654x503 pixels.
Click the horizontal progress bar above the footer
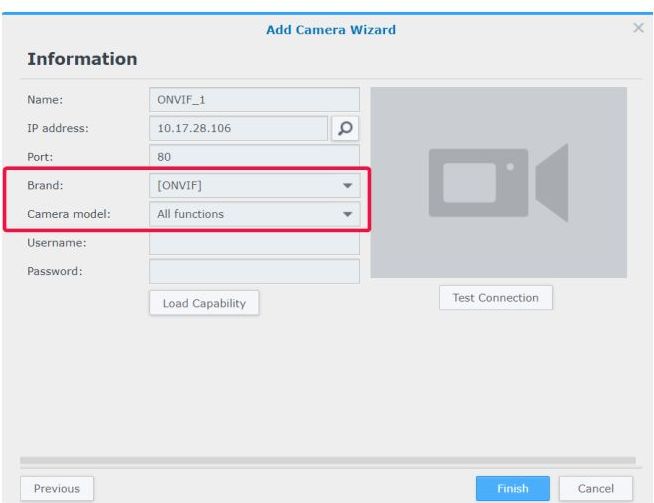pos(327,461)
